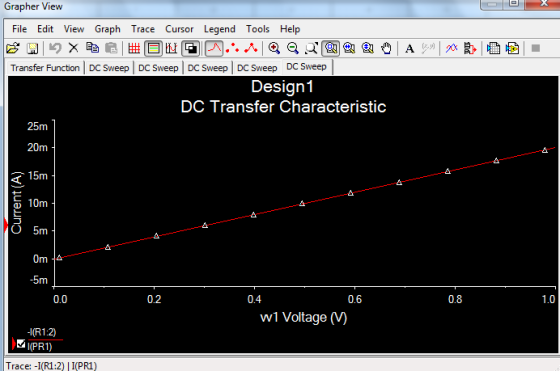Viewport: 560px width, 371px height.
Task: Export graph data to LabVIEW
Action: pyautogui.click(x=512, y=48)
